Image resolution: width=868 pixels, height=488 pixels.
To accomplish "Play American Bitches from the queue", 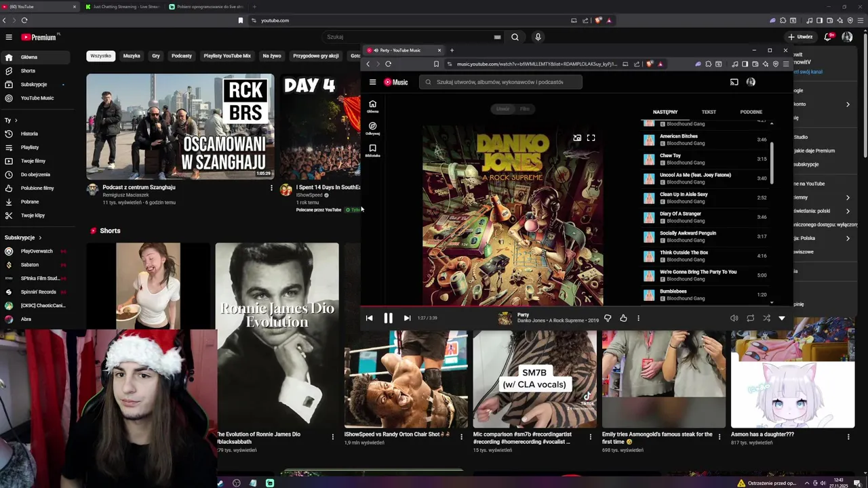I will tap(705, 140).
